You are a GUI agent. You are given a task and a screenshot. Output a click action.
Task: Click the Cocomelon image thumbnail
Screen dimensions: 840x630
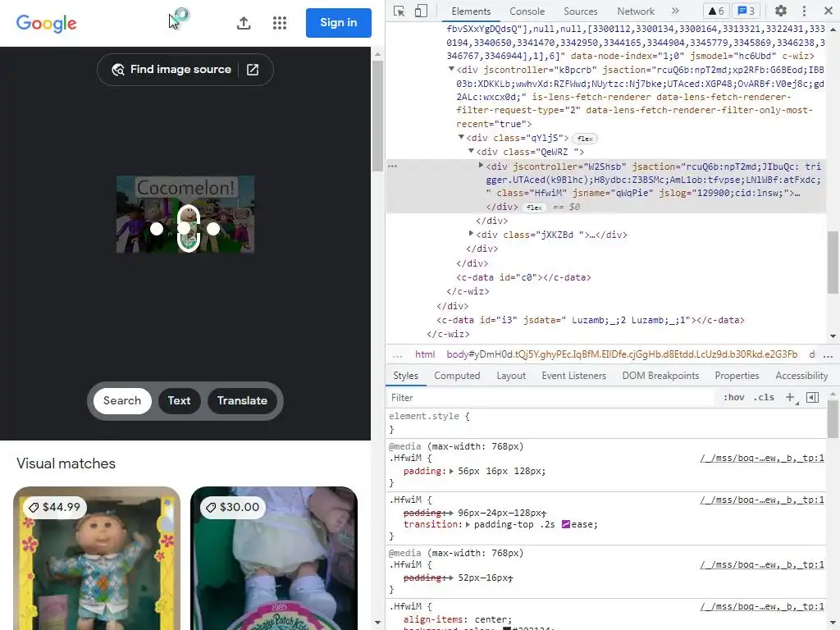185,214
